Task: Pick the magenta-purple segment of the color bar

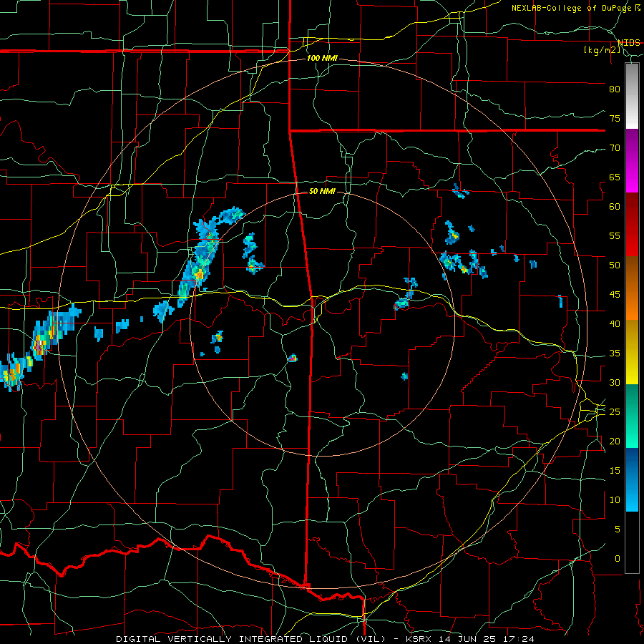Action: coord(632,160)
